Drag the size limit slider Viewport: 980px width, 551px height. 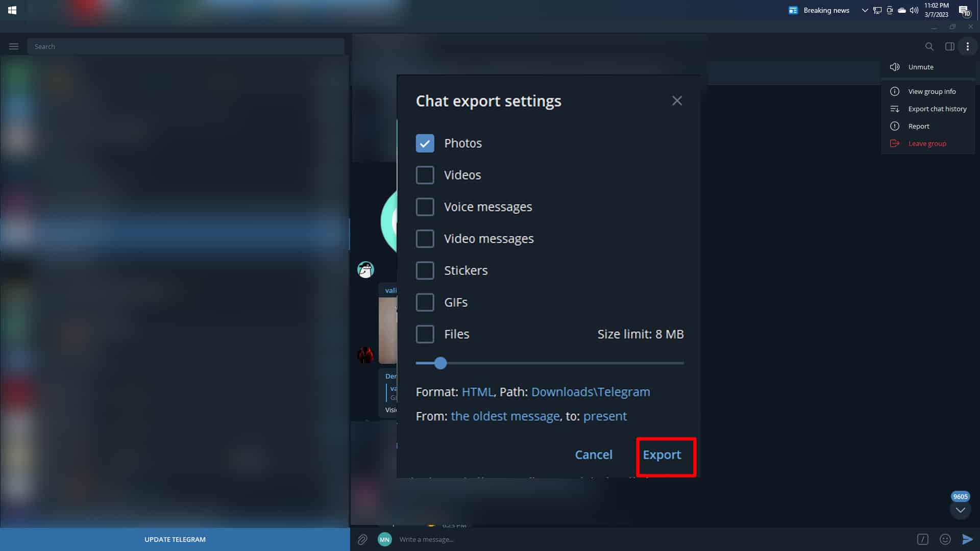(x=440, y=363)
